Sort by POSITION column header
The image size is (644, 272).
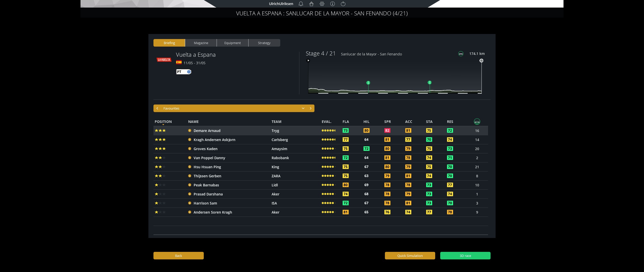click(163, 122)
